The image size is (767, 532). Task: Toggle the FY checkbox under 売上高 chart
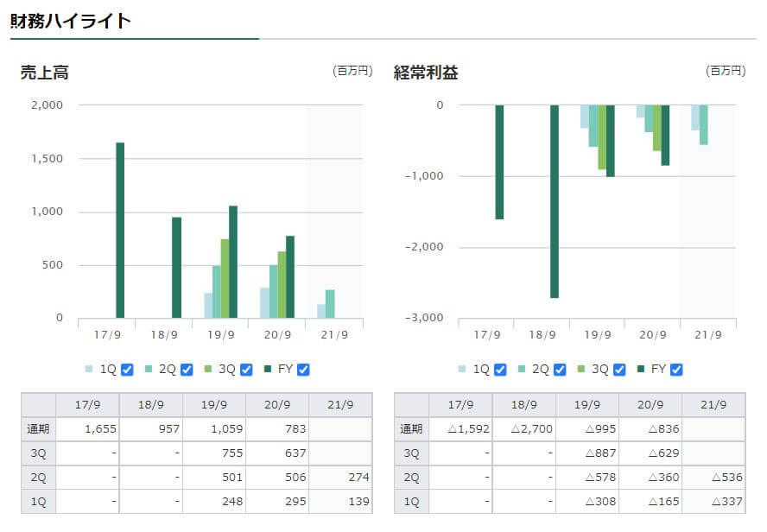click(x=303, y=370)
